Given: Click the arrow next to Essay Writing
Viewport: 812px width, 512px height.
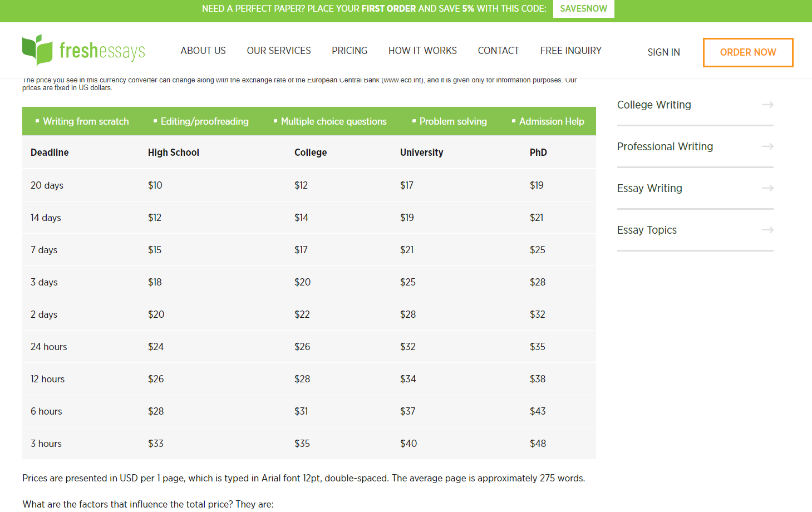Looking at the screenshot, I should [x=767, y=188].
